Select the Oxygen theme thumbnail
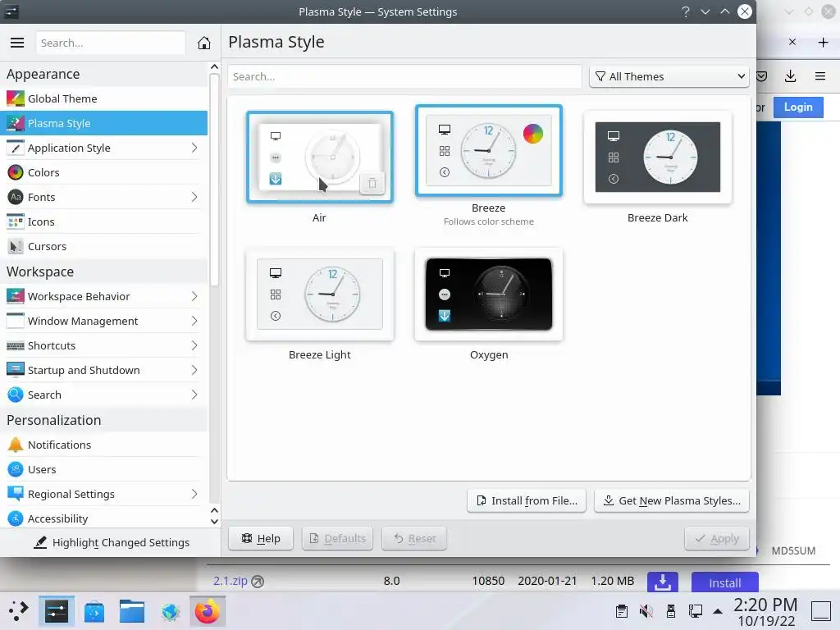 [489, 294]
